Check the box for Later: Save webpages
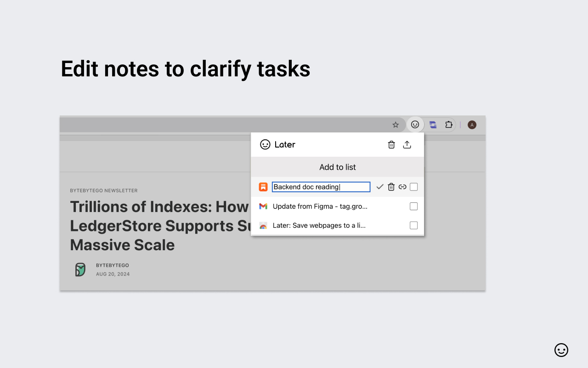This screenshot has width=588, height=368. point(414,225)
